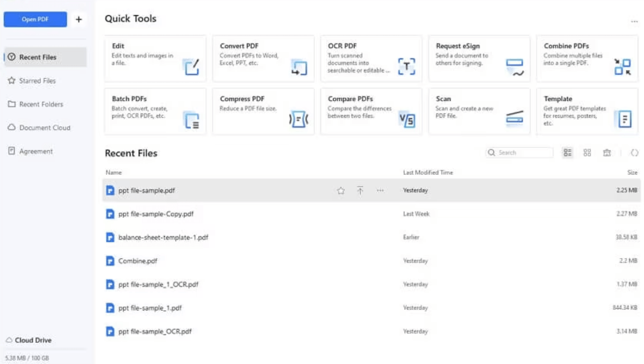644x364 pixels.
Task: Click the Open PDF button
Action: pyautogui.click(x=35, y=20)
